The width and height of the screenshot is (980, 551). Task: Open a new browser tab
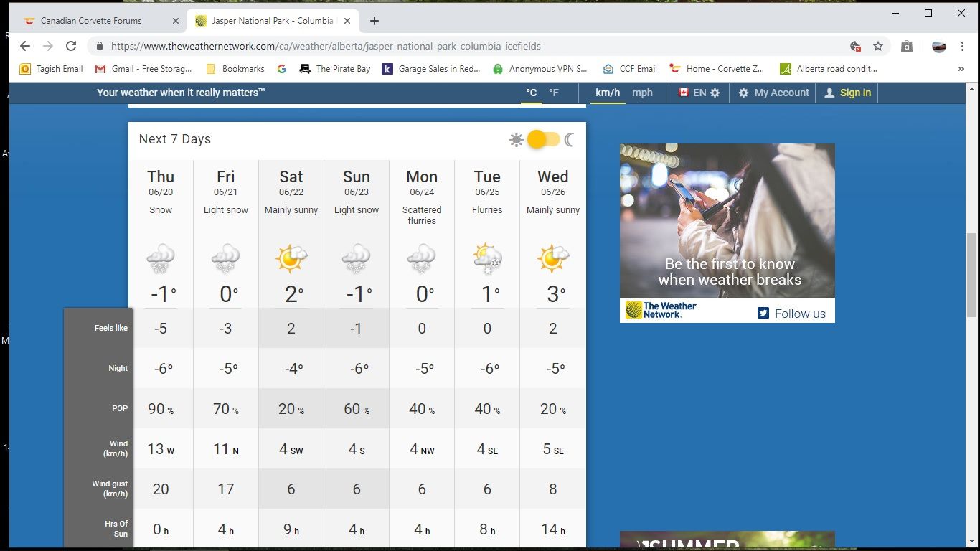374,21
